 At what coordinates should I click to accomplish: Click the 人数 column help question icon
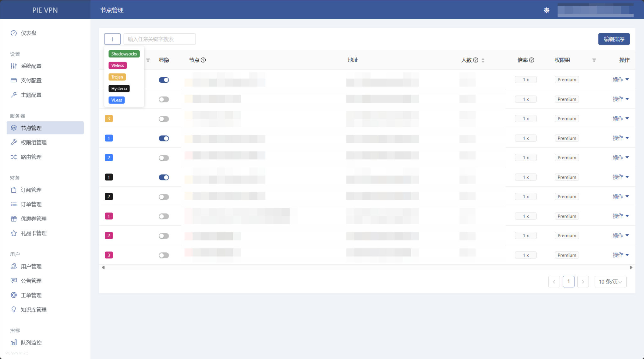(x=476, y=60)
